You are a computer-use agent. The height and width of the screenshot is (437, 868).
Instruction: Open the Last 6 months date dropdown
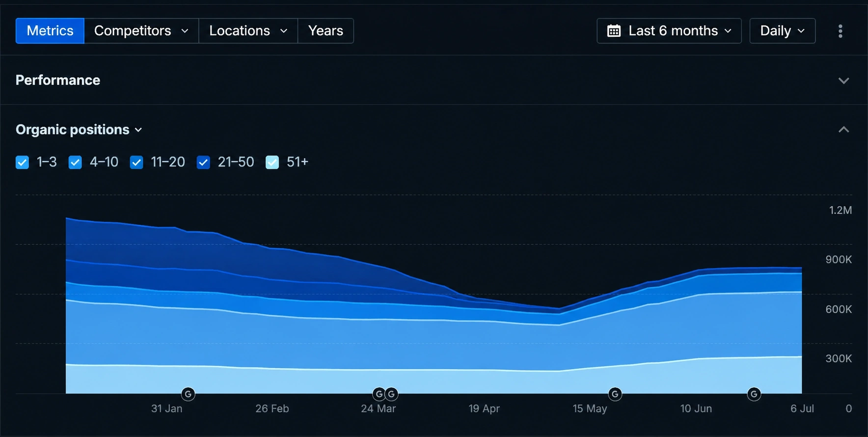[669, 31]
